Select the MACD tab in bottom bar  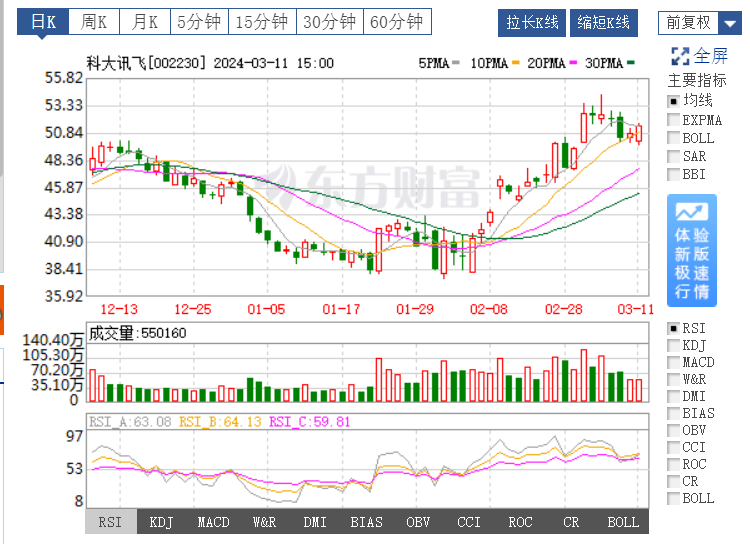[213, 522]
